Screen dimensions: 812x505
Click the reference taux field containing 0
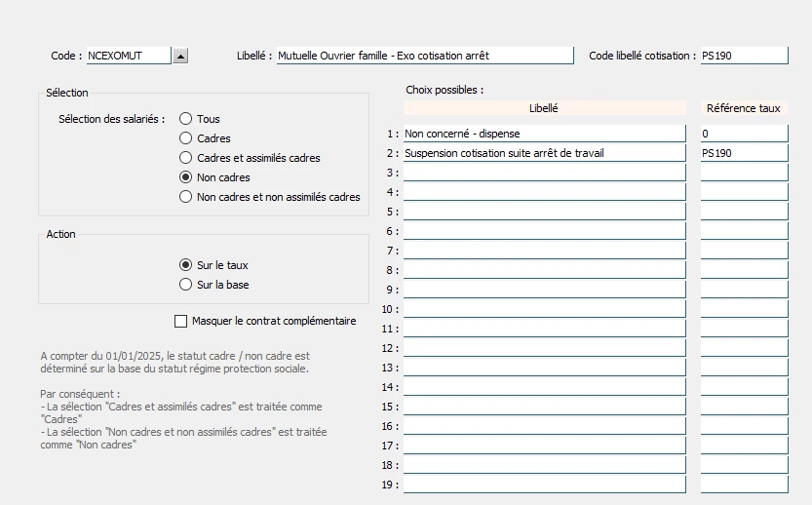point(744,134)
